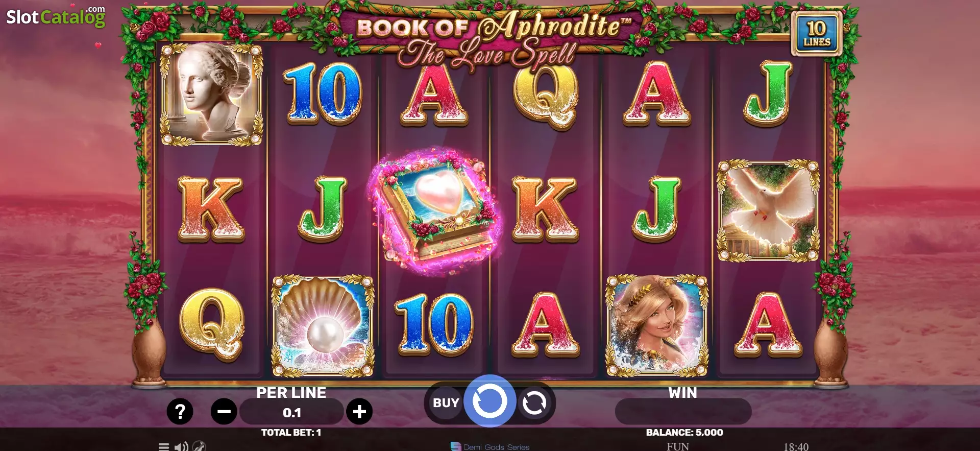Decrease the per line bet

(224, 411)
